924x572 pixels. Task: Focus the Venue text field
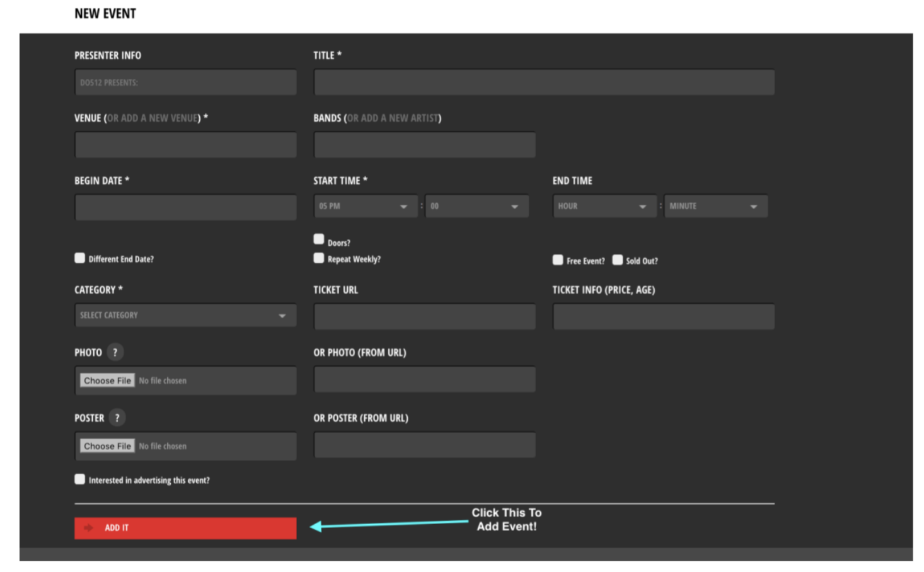click(185, 145)
